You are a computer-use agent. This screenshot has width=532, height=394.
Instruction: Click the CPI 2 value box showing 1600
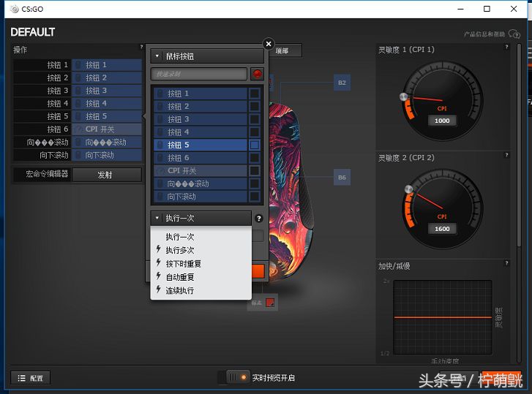(x=442, y=229)
